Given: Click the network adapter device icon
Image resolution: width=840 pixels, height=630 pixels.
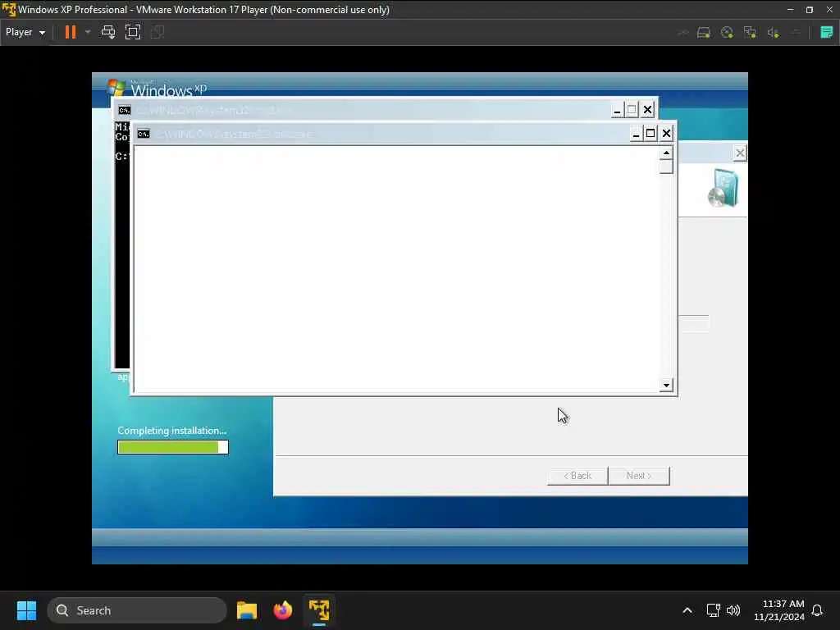Looking at the screenshot, I should click(750, 33).
